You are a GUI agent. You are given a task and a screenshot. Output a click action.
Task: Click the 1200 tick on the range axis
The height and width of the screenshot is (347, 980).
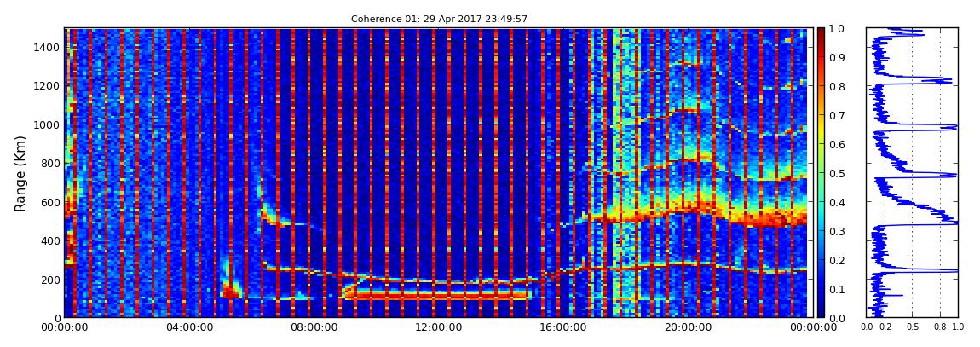coord(48,86)
